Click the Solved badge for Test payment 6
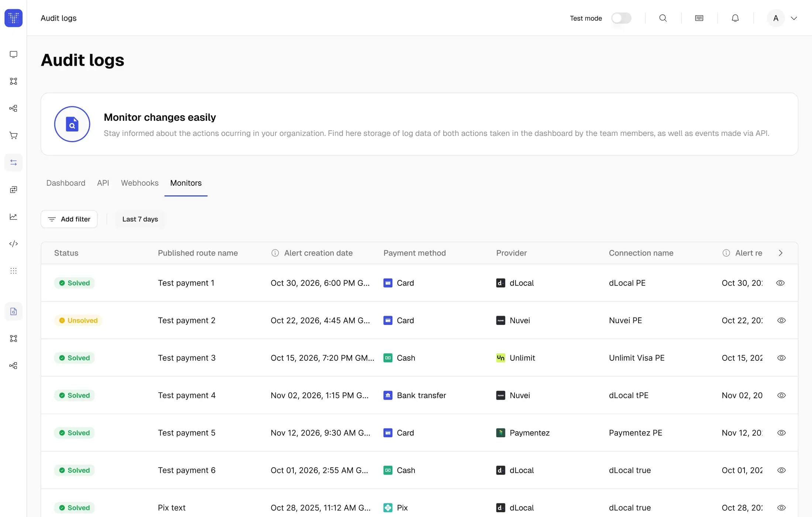Viewport: 812px width, 517px height. pyautogui.click(x=74, y=470)
